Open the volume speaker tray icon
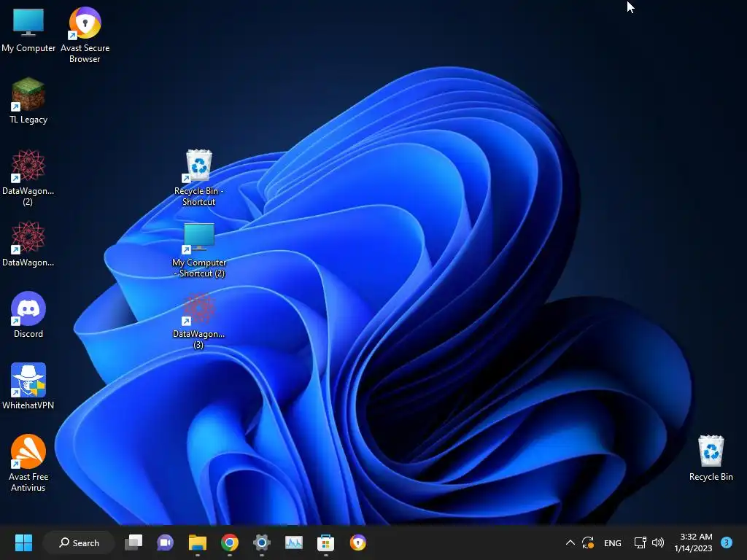The height and width of the screenshot is (560, 747). (658, 542)
